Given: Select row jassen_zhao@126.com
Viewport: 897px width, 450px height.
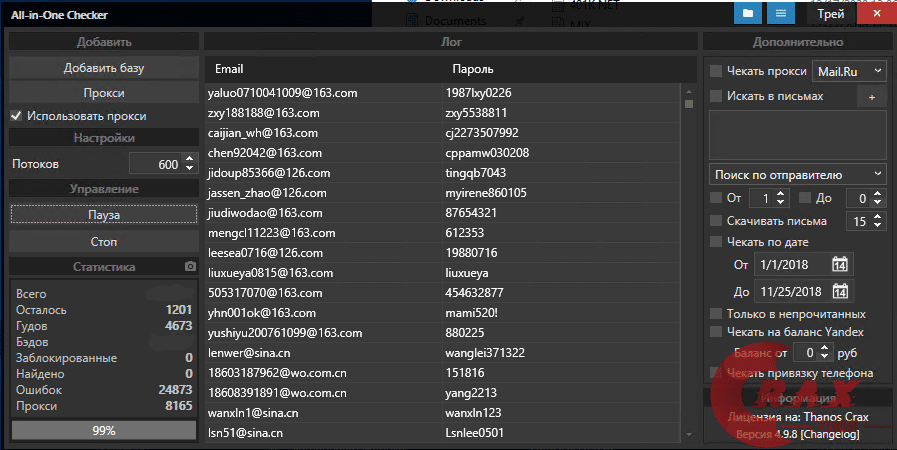Looking at the screenshot, I should (x=442, y=193).
